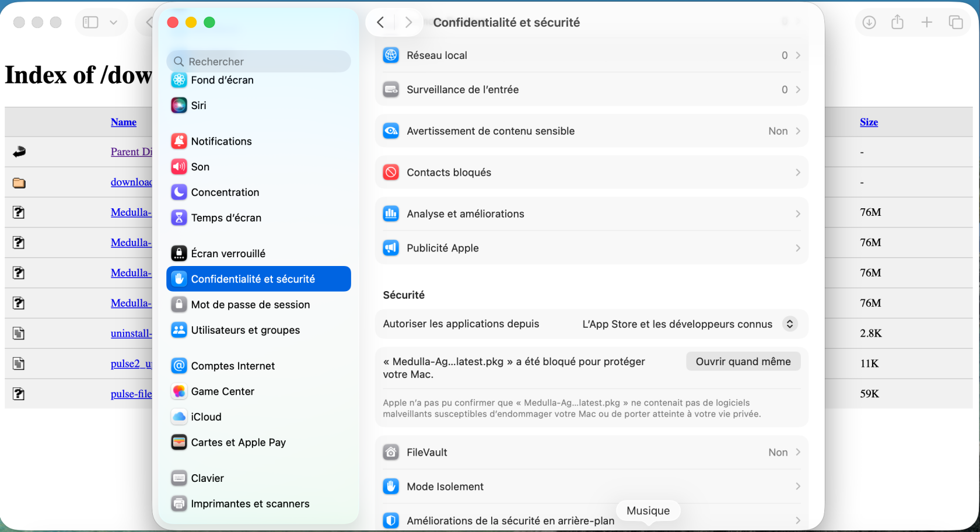Click Safari downloads icon in background window
Viewport: 980px width, 532px height.
pos(869,22)
